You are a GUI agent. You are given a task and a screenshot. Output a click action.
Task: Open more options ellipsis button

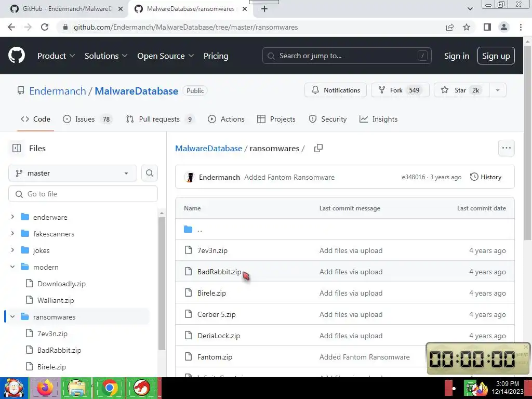pyautogui.click(x=506, y=148)
